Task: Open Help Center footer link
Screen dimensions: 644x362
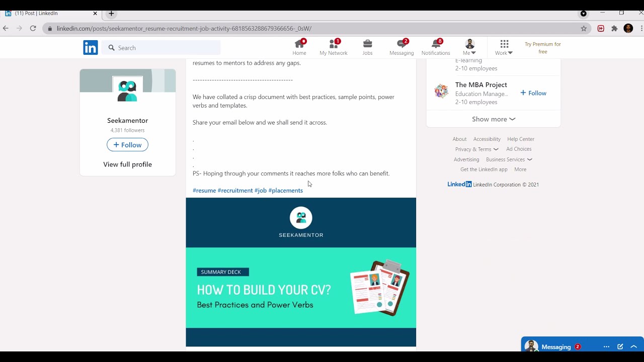Action: coord(521,139)
